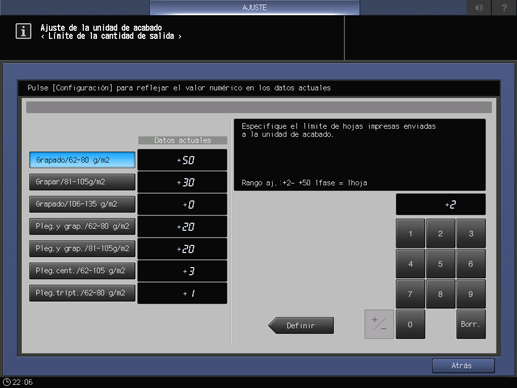Switch to the AJUSTE tab
Screen dimensions: 517x388
pyautogui.click(x=254, y=7)
